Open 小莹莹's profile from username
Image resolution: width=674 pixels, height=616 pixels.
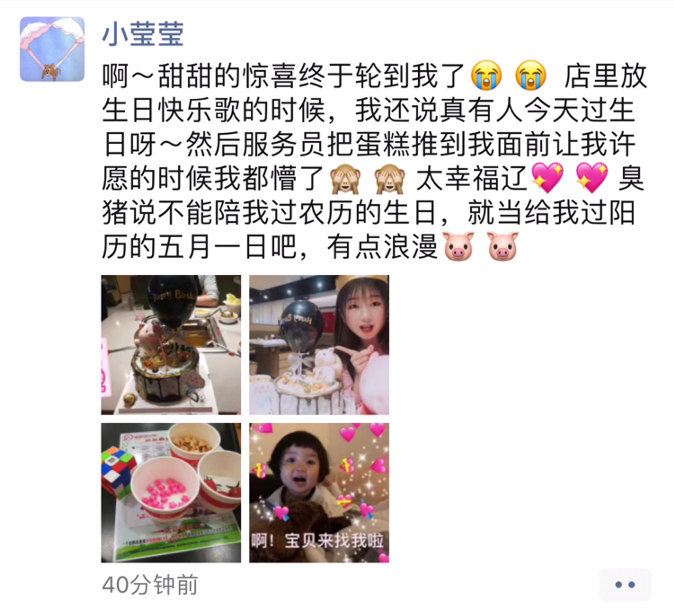tap(143, 34)
